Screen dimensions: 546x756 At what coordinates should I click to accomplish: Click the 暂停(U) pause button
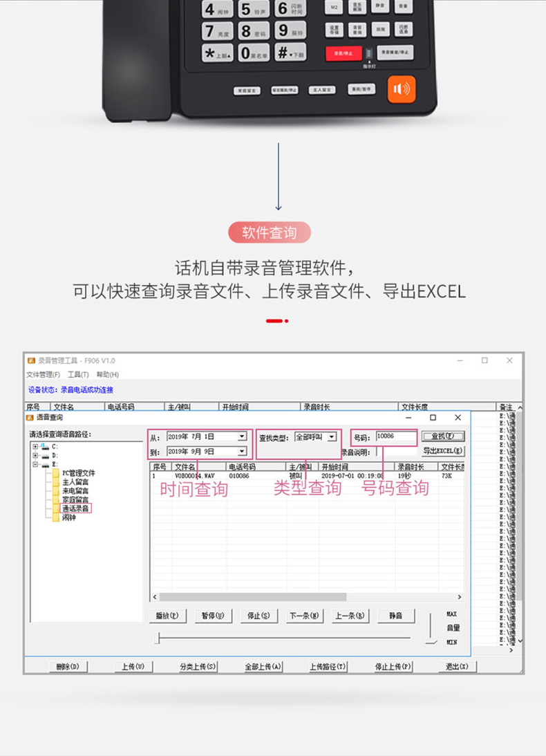pyautogui.click(x=214, y=616)
